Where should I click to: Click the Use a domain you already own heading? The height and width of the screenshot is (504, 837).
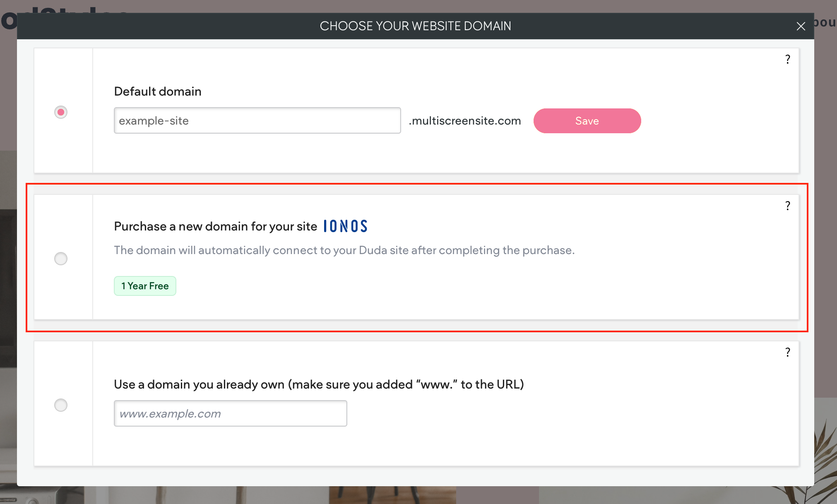(x=319, y=384)
